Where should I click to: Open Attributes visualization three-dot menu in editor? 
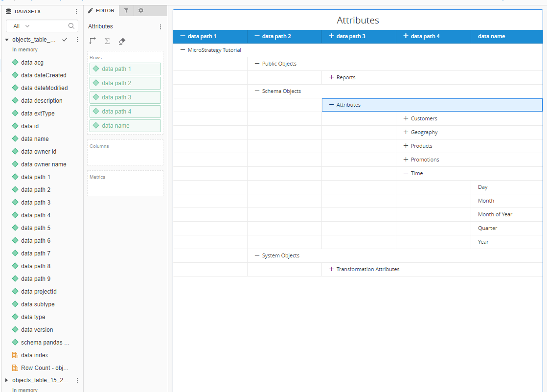pyautogui.click(x=160, y=27)
